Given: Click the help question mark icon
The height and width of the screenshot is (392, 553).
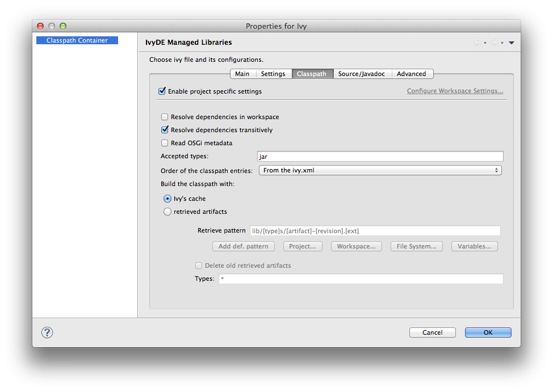Looking at the screenshot, I should [x=48, y=332].
